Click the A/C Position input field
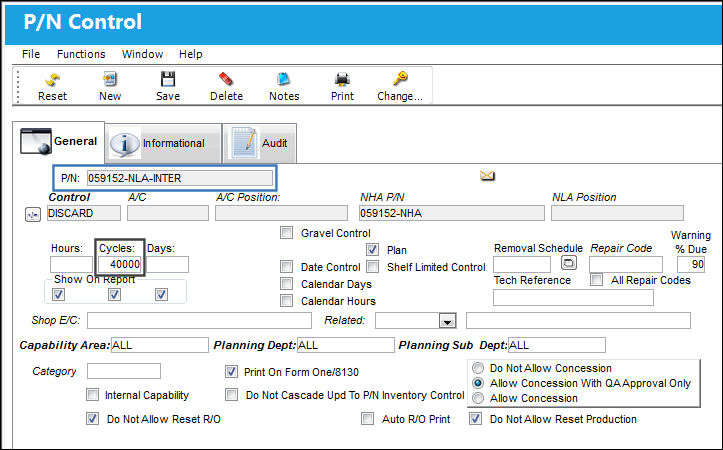The width and height of the screenshot is (723, 450). 281,213
